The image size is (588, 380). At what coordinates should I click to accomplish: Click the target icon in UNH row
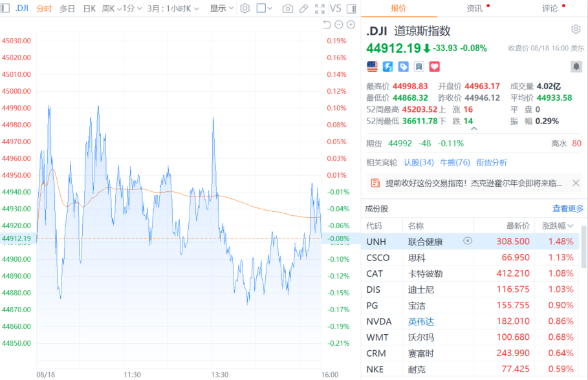click(x=468, y=241)
